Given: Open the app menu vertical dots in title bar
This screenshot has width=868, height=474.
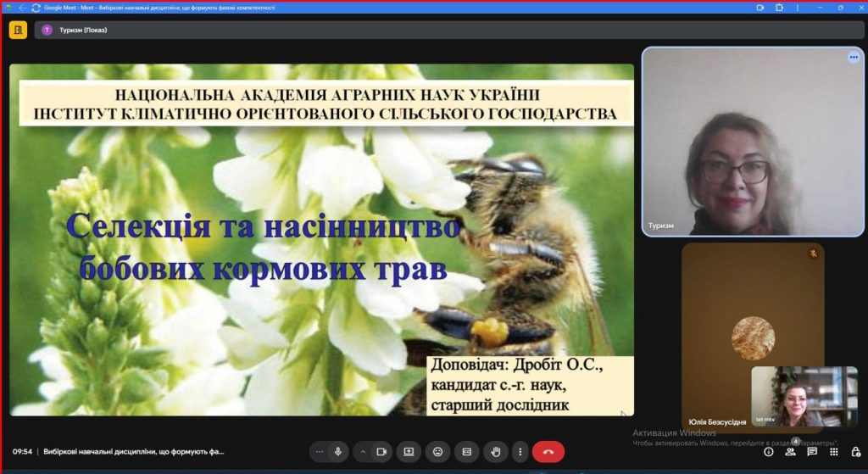Looking at the screenshot, I should point(797,8).
